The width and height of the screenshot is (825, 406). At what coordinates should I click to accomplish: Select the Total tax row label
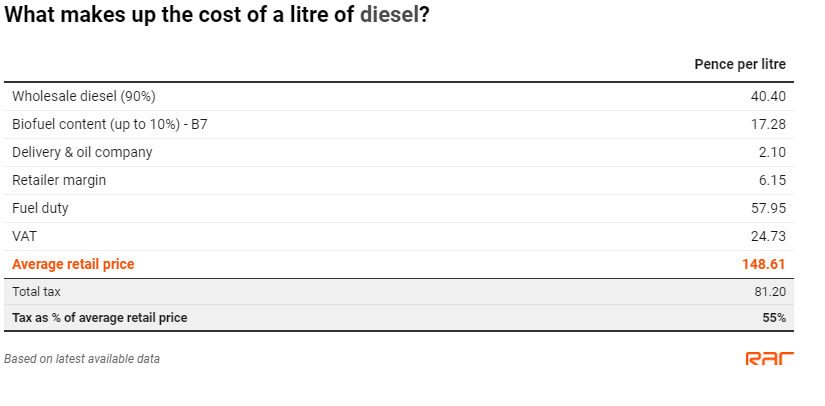point(36,291)
